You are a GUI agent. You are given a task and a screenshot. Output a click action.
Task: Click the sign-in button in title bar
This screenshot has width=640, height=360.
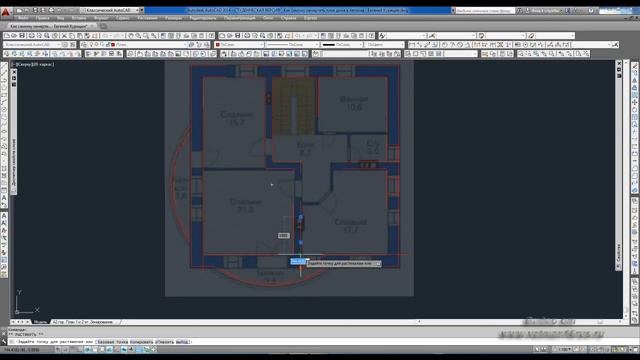pyautogui.click(x=547, y=11)
